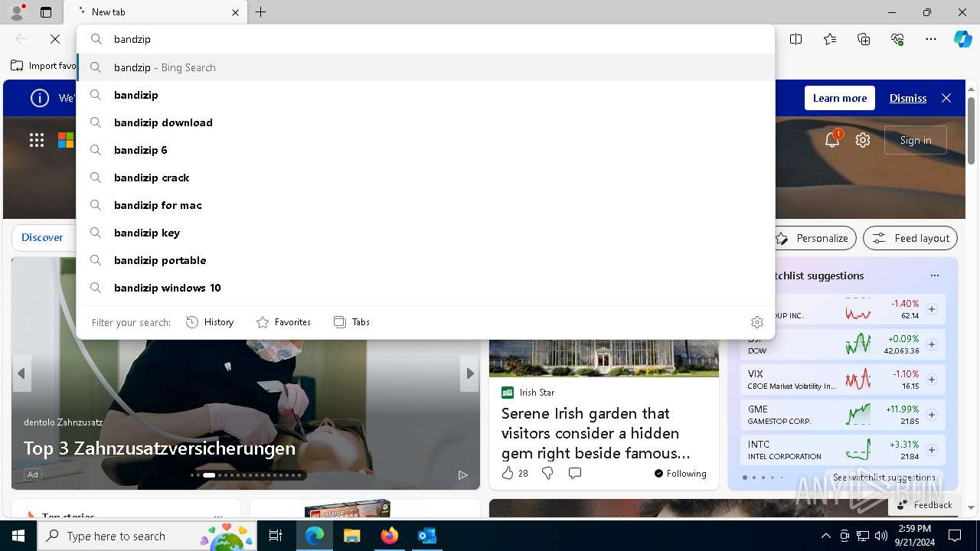Filter search by Favorites
Screen dimensions: 980x551
[283, 322]
